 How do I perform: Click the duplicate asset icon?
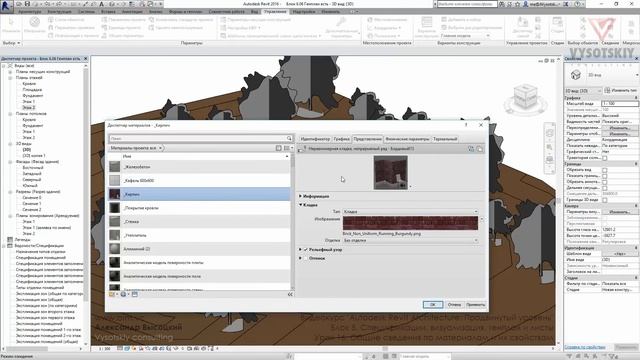pyautogui.click(x=480, y=149)
